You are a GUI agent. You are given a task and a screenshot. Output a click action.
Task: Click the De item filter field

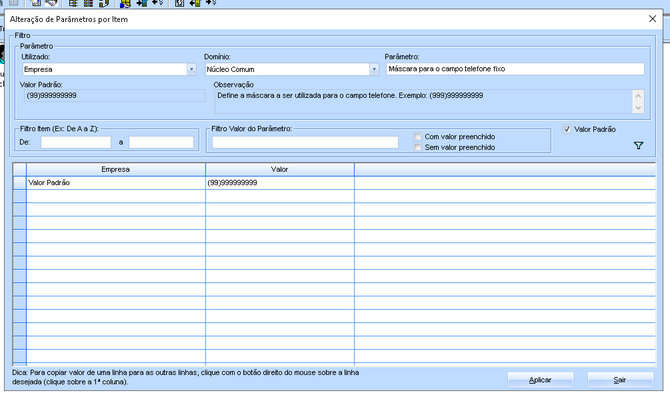click(x=76, y=142)
